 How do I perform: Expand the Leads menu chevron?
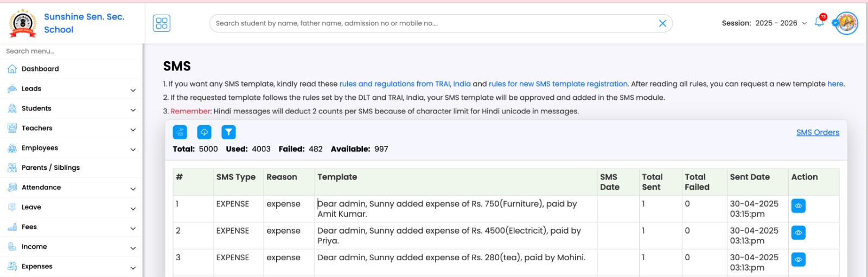133,90
